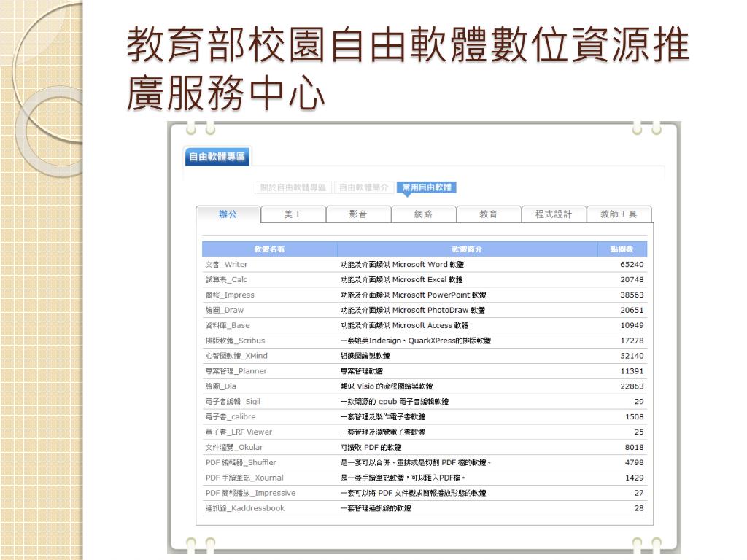Screen dimensions: 747x560
Task: Open the 通訊錄_Kaddressbook link
Action: click(245, 508)
